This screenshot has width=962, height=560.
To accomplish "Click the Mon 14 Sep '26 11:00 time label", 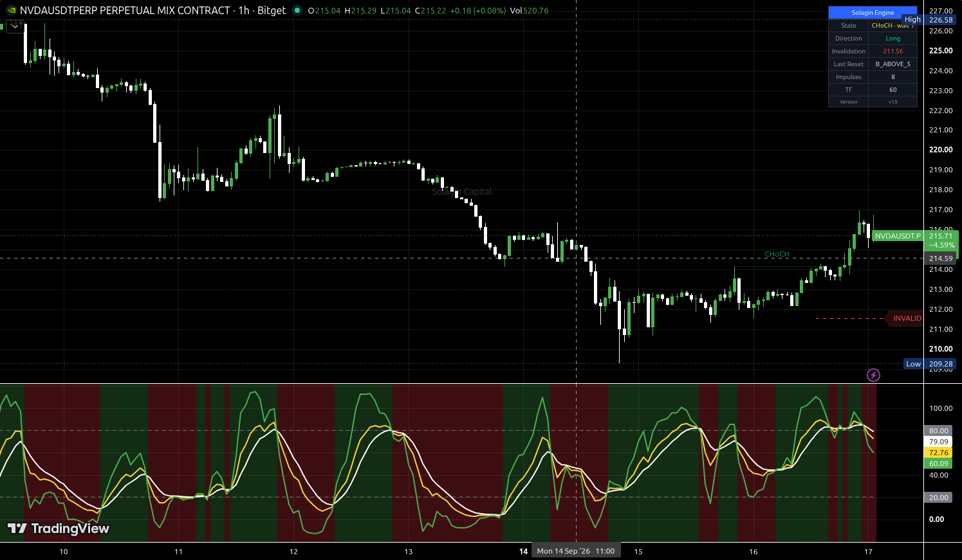I will click(576, 551).
